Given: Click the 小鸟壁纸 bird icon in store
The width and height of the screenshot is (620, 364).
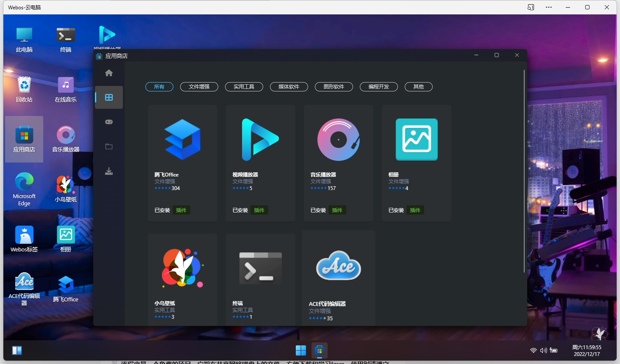Looking at the screenshot, I should (x=183, y=268).
